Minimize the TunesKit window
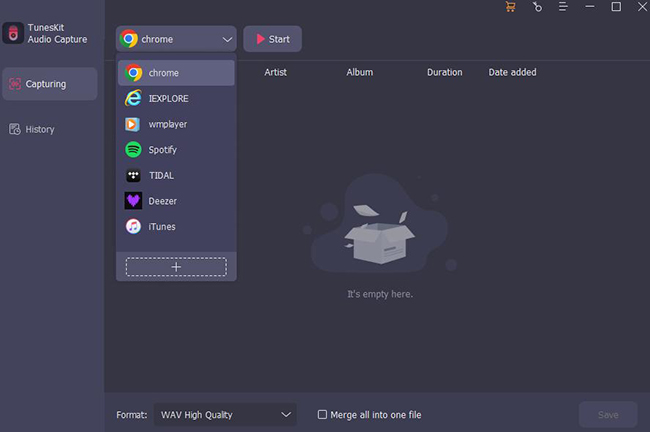 point(589,7)
